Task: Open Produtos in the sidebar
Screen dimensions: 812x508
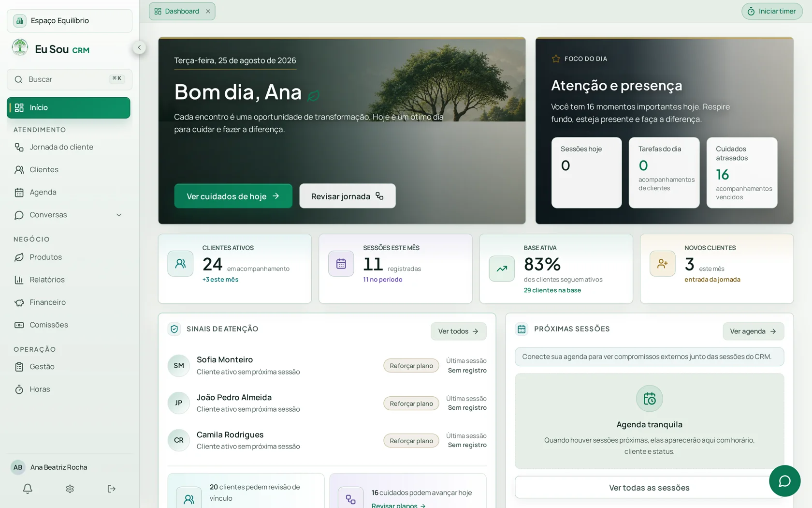Action: click(69, 257)
